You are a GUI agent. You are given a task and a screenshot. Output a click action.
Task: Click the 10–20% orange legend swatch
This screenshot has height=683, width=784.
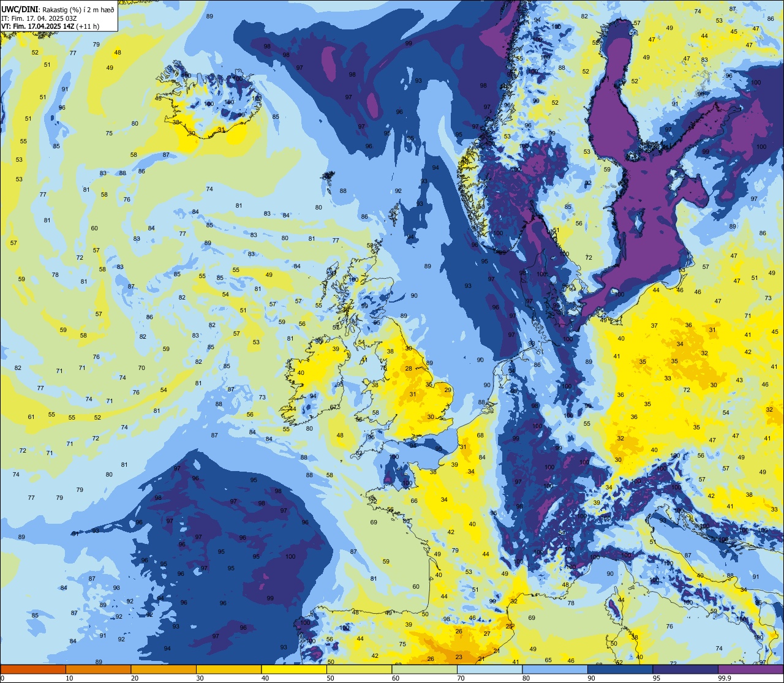(x=98, y=670)
